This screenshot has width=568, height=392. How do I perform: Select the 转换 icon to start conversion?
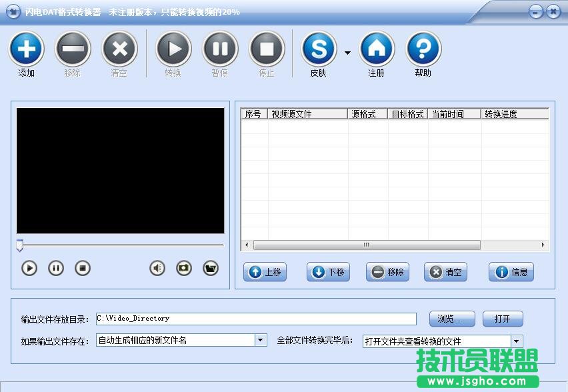click(173, 48)
